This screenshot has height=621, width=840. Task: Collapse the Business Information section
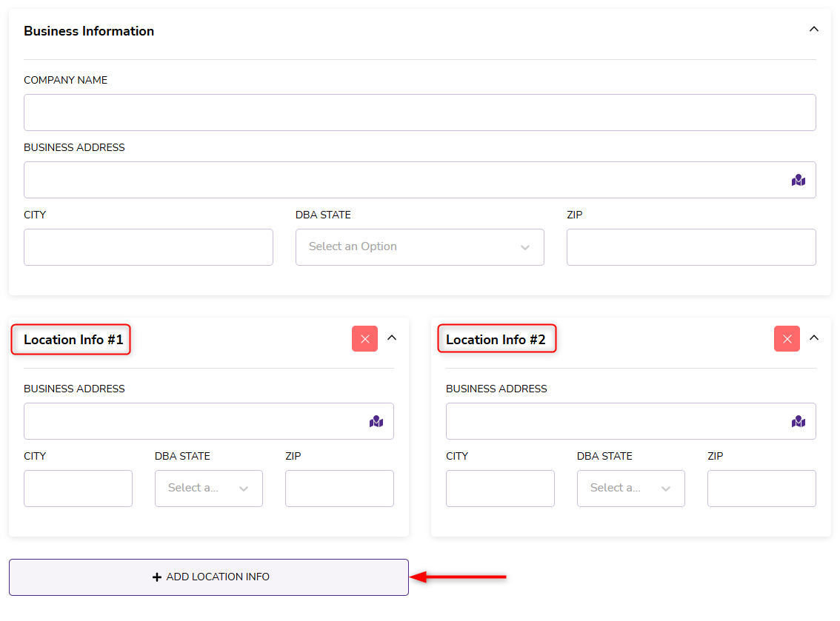point(813,30)
